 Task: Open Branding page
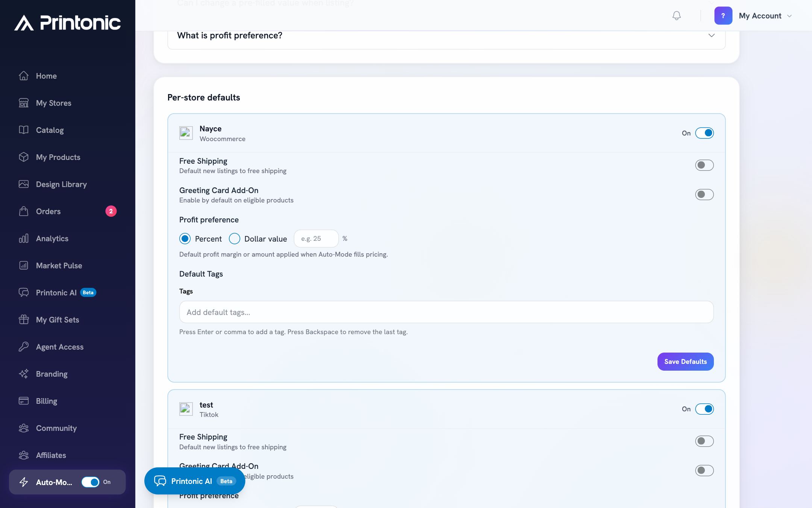coord(67,374)
